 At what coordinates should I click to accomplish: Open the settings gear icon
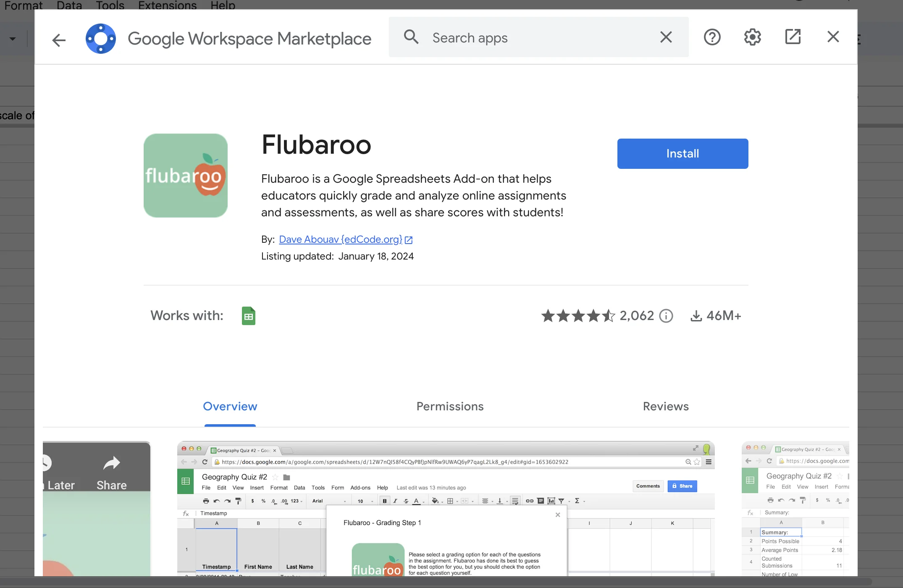coord(752,37)
